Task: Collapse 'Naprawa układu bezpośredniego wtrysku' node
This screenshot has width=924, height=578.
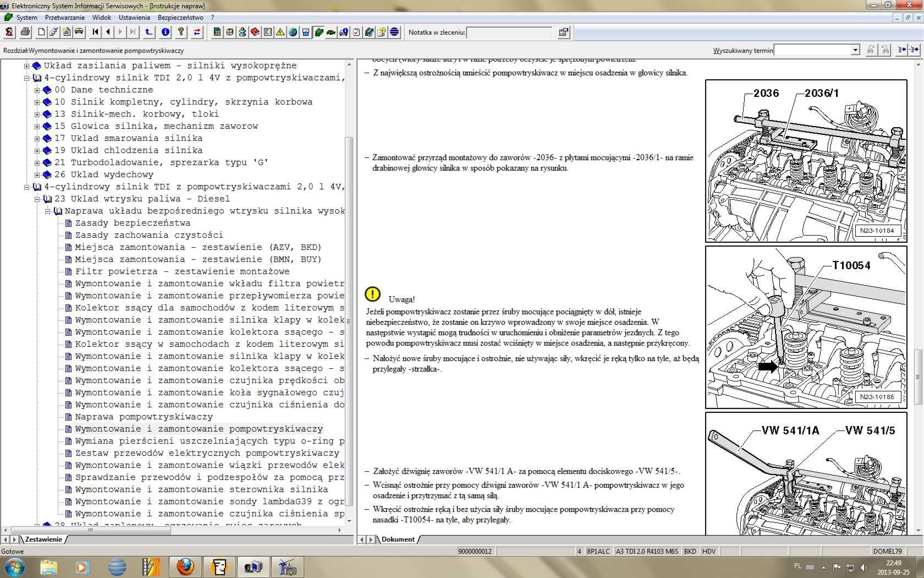Action: tap(47, 211)
